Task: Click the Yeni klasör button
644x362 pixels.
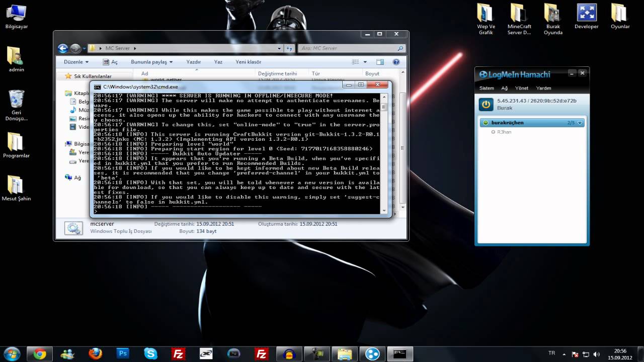Action: coord(249,62)
